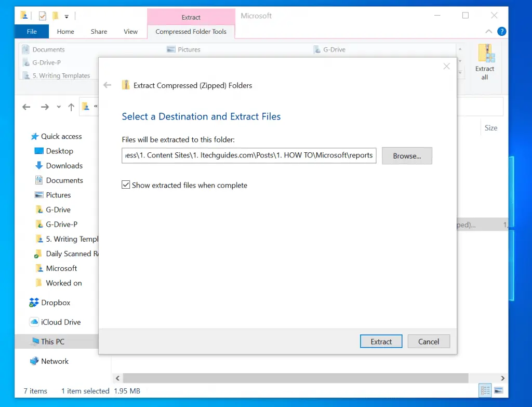
Task: Select Network in navigation pane
Action: (x=55, y=361)
